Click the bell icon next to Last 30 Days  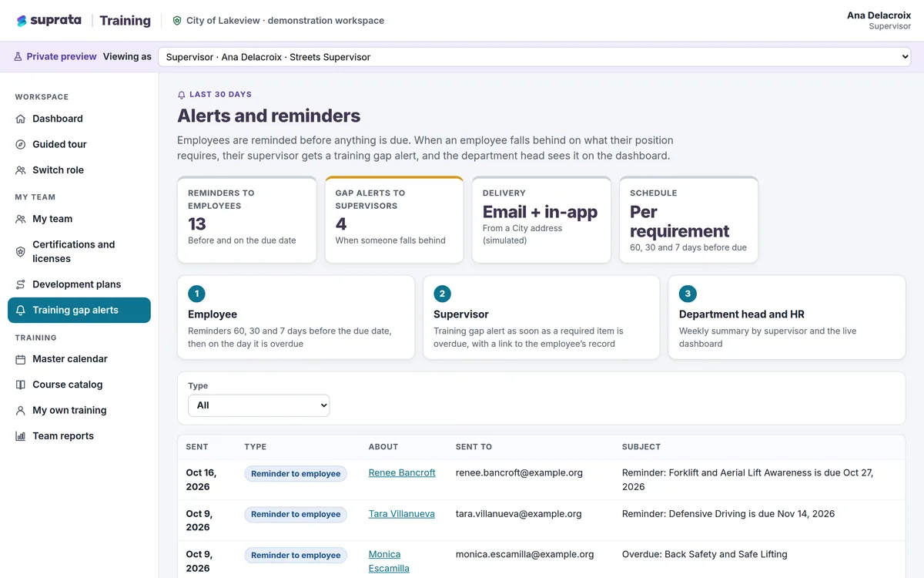182,95
